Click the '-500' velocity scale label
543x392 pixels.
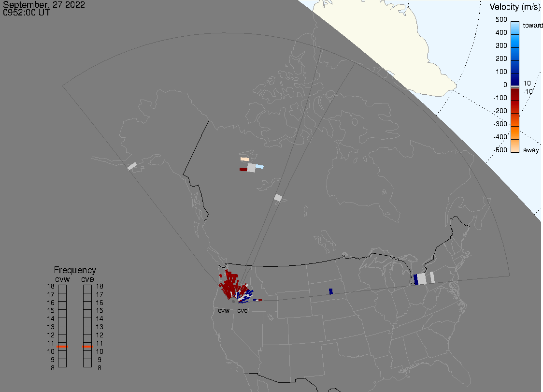pos(500,150)
